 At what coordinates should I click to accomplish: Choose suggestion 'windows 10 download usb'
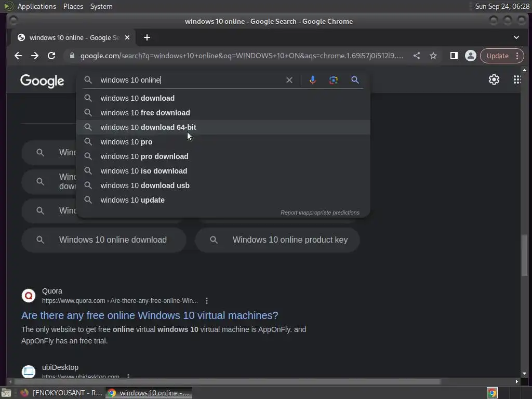[x=223, y=185]
